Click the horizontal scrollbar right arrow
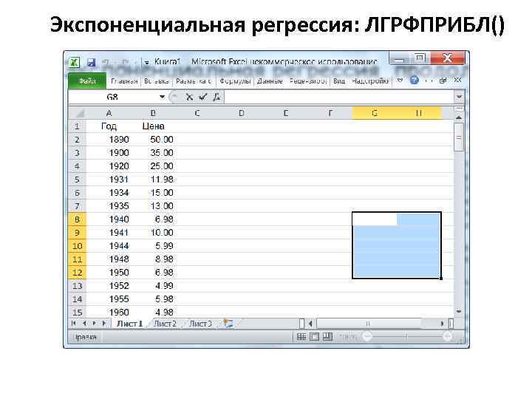 pos(442,324)
